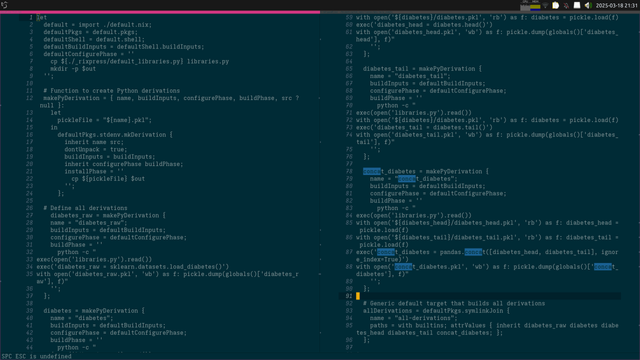640x360 pixels.
Task: Click 'inherit configurePhase buildPhase;' line
Action: (x=124, y=164)
